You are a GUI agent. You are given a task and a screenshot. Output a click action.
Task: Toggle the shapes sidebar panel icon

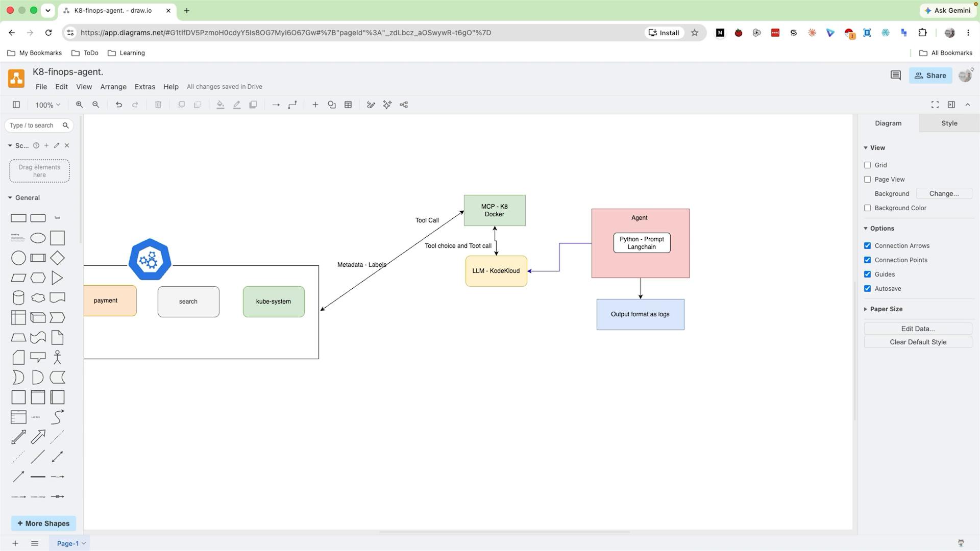16,105
